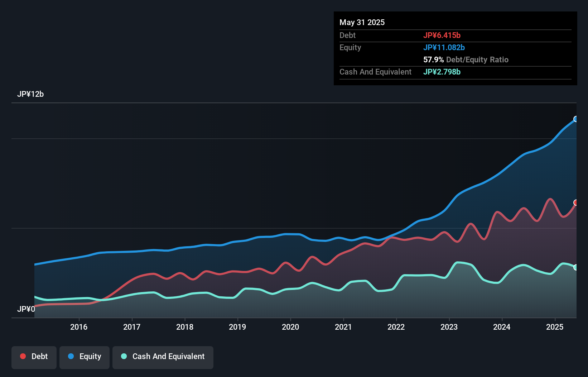This screenshot has height=377, width=588.
Task: Click the JP¥11.082b Equity value in tooltip
Action: point(444,48)
